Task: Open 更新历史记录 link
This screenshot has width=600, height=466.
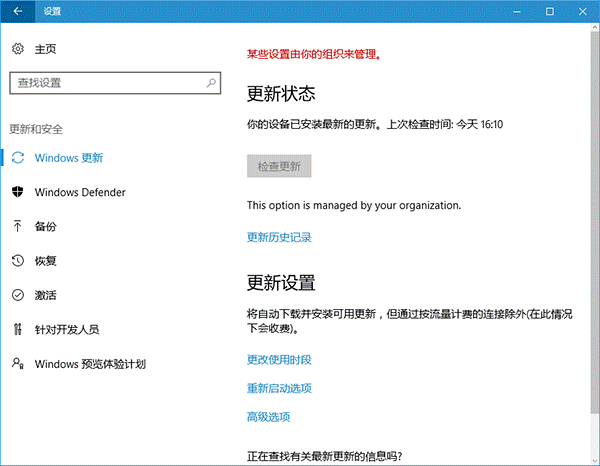Action: tap(279, 237)
